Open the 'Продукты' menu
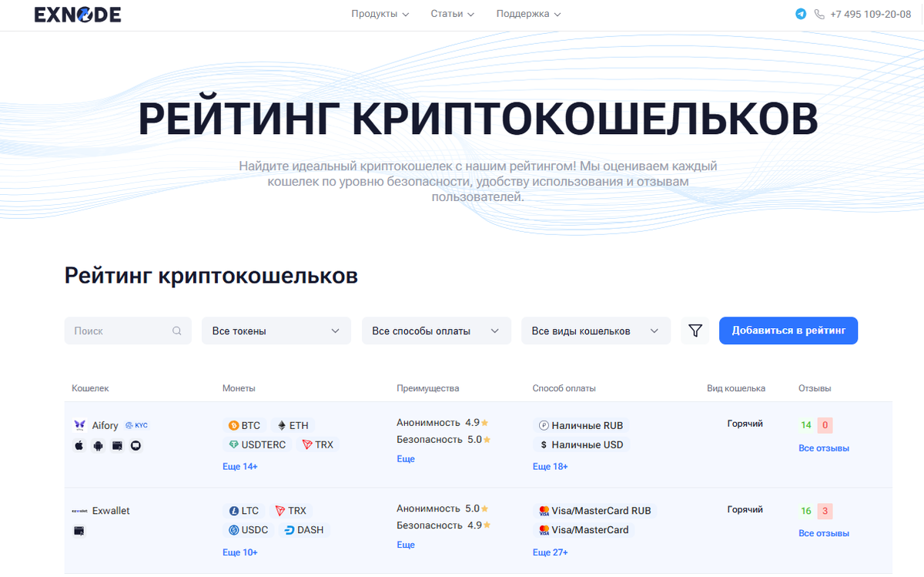This screenshot has width=924, height=577. point(380,13)
